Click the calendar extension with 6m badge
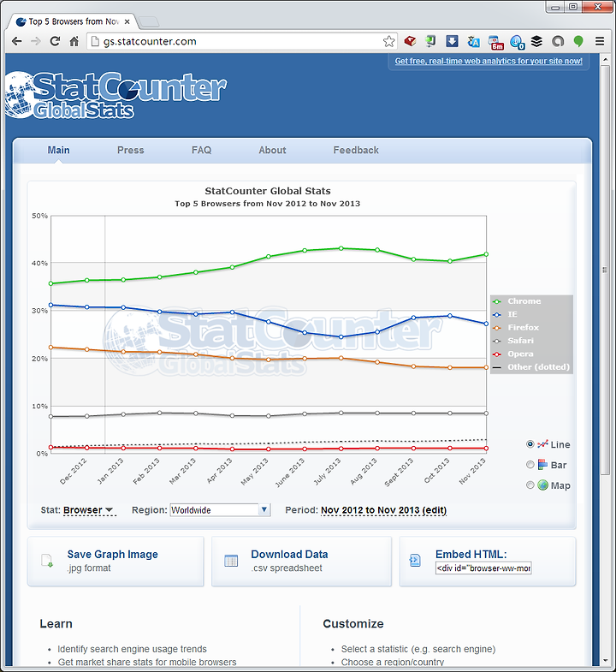The height and width of the screenshot is (672, 616). 495,42
